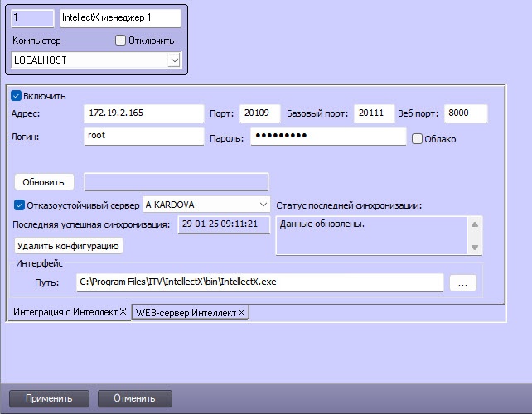Expand the A-KARDOVA server dropdown
Image resolution: width=532 pixels, height=414 pixels.
264,205
